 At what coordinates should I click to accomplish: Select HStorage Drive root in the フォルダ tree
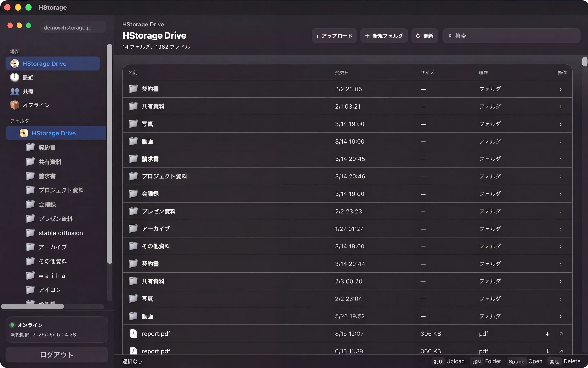click(56, 133)
